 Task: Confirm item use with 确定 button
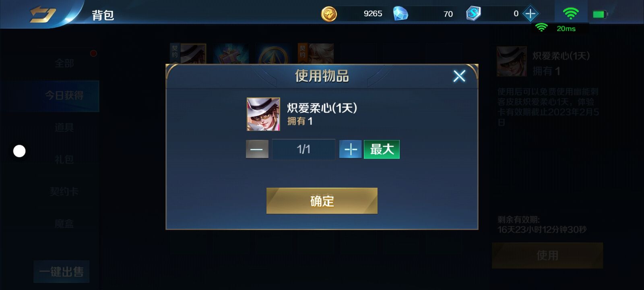pyautogui.click(x=322, y=201)
